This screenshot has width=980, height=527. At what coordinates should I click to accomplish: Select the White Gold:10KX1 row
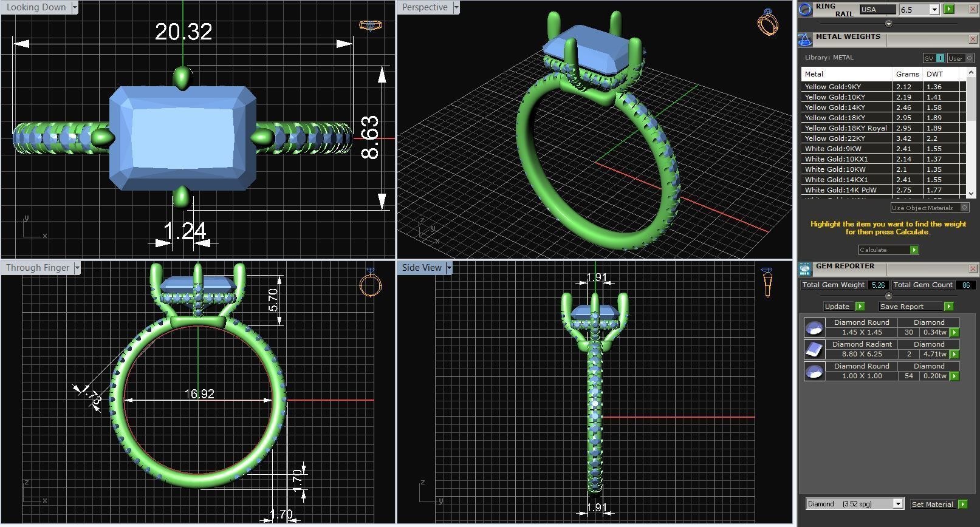883,159
